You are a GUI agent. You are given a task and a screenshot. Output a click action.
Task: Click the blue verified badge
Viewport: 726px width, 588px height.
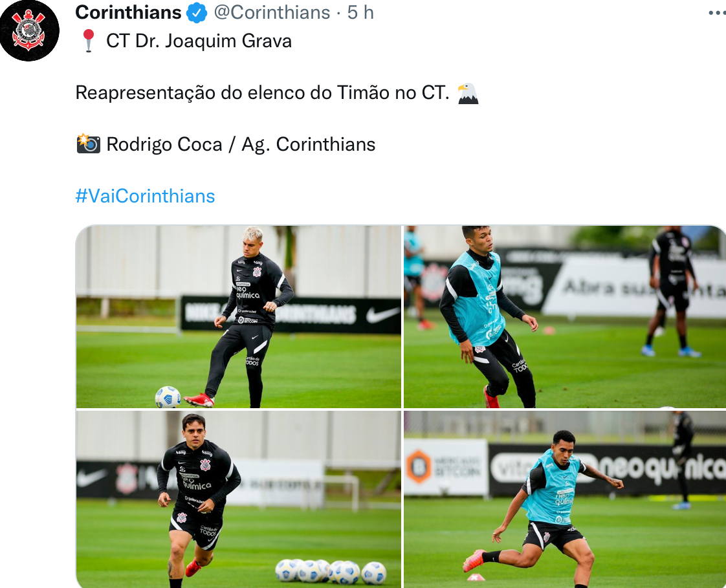[196, 12]
